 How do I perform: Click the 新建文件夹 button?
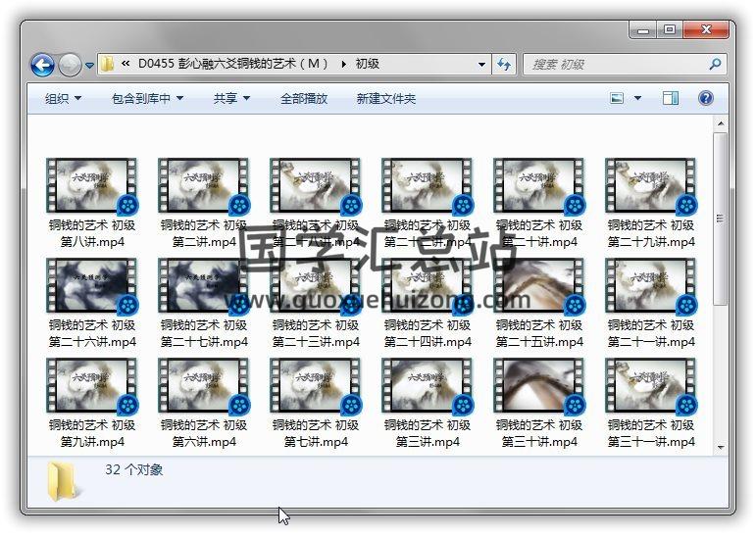click(x=385, y=99)
